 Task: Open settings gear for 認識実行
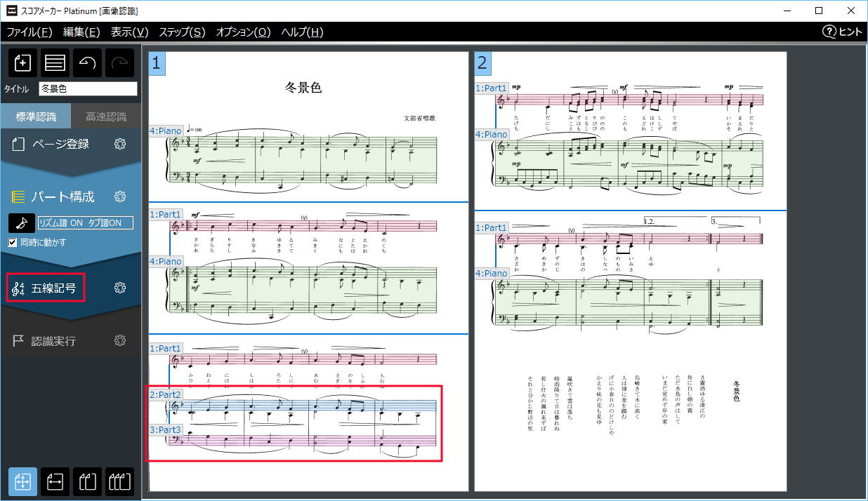(120, 341)
